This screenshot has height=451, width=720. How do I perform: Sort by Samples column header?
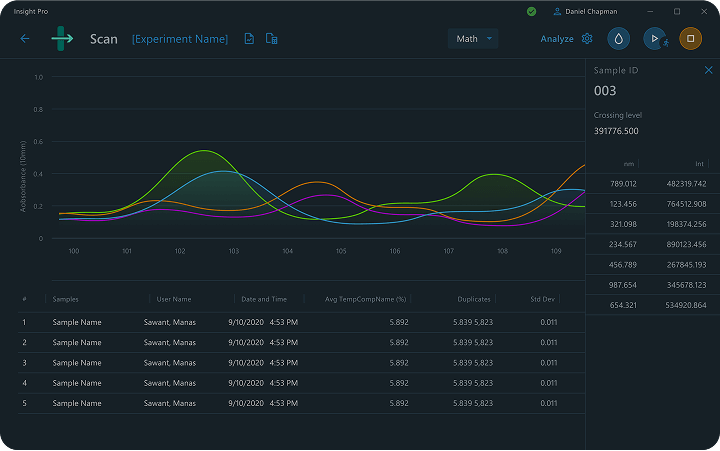pos(66,299)
